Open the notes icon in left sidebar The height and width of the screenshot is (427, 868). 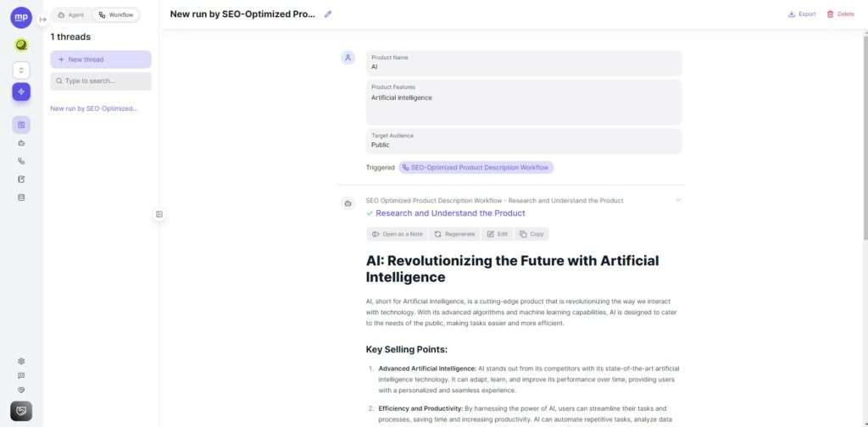click(21, 180)
